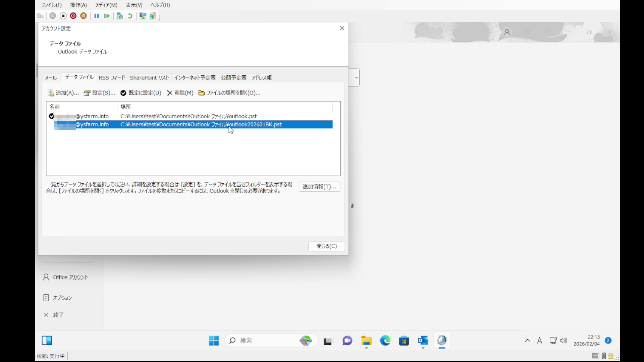Screen dimensions: 644x362
Task: Click the red Shut Down VM icon
Action: tap(73, 16)
